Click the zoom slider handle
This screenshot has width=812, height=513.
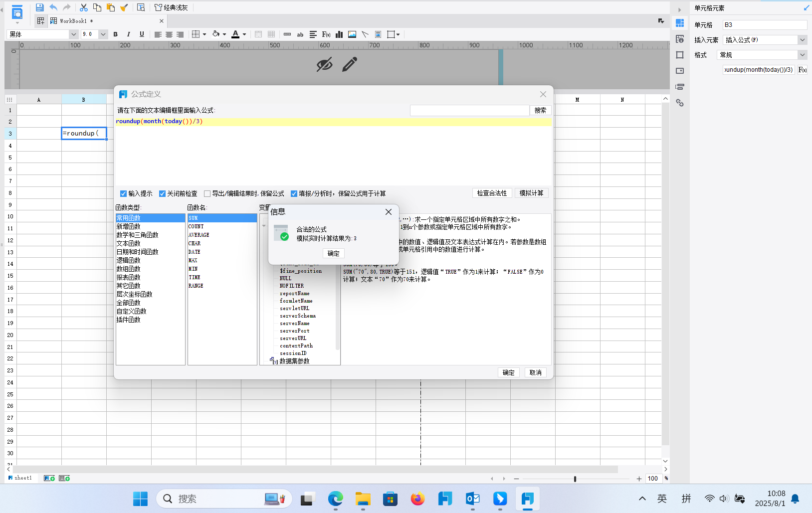pyautogui.click(x=575, y=479)
